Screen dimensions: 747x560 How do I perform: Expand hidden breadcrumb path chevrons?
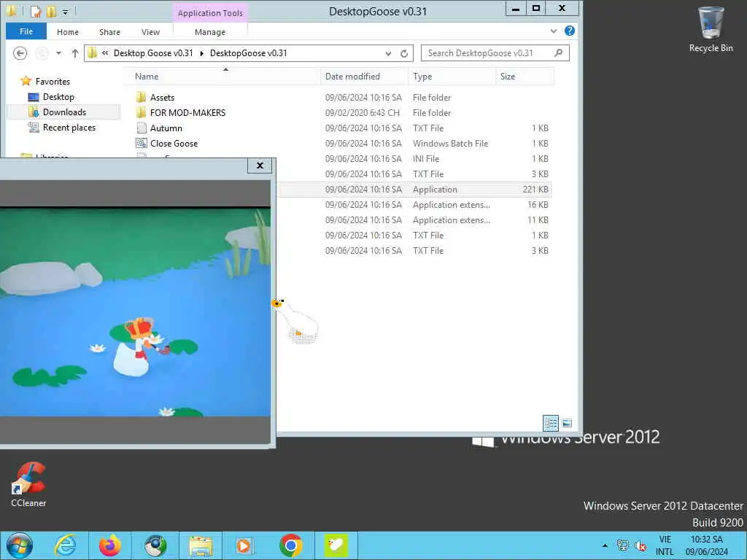coord(105,52)
